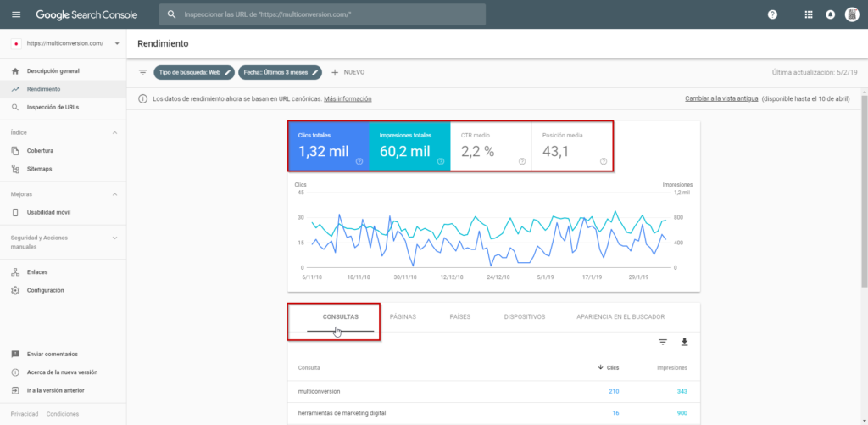Open the notifications bell
Image resolution: width=868 pixels, height=425 pixels.
pyautogui.click(x=830, y=14)
